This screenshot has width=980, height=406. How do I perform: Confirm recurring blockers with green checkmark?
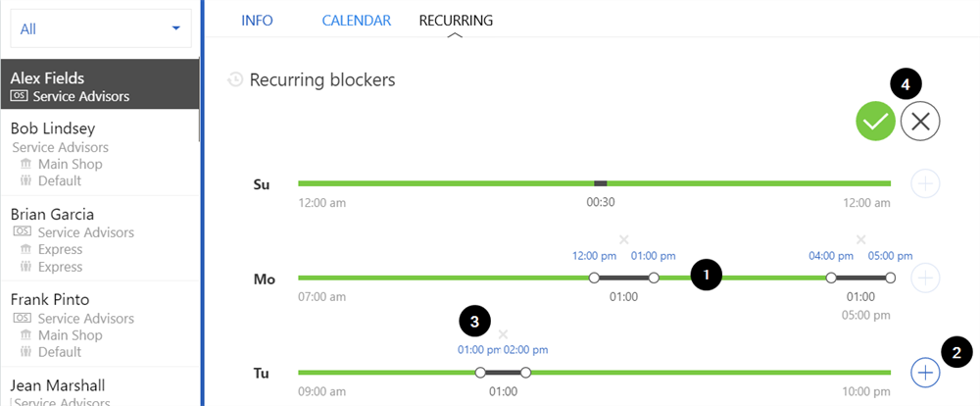(x=875, y=122)
